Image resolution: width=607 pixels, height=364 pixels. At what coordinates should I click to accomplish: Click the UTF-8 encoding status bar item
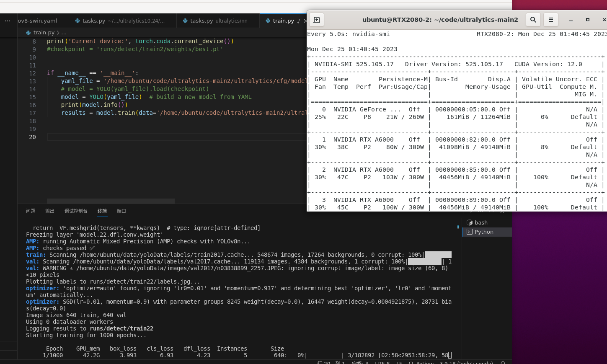coord(382,362)
